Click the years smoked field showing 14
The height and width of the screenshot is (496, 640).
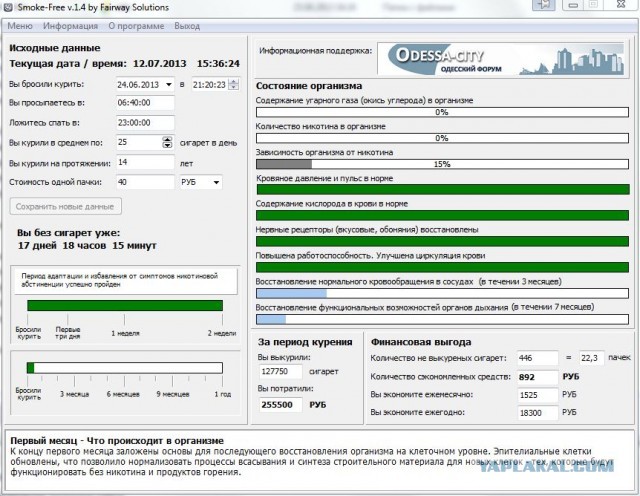(145, 162)
